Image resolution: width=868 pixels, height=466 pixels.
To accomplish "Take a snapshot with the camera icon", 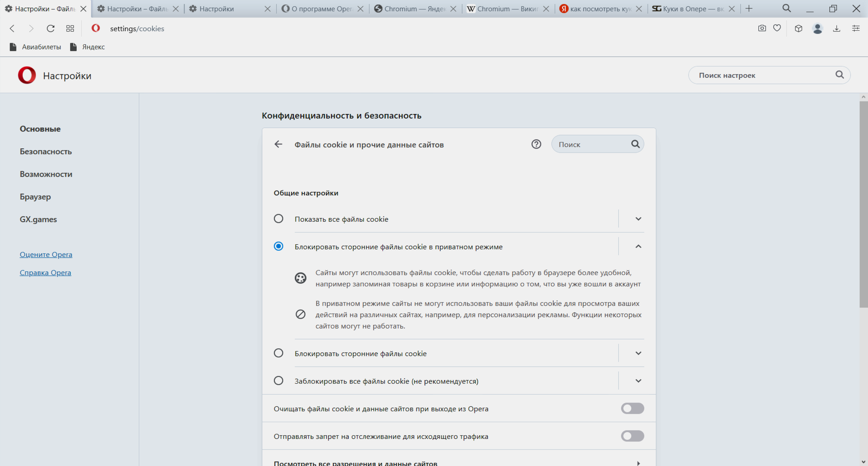I will pos(762,28).
